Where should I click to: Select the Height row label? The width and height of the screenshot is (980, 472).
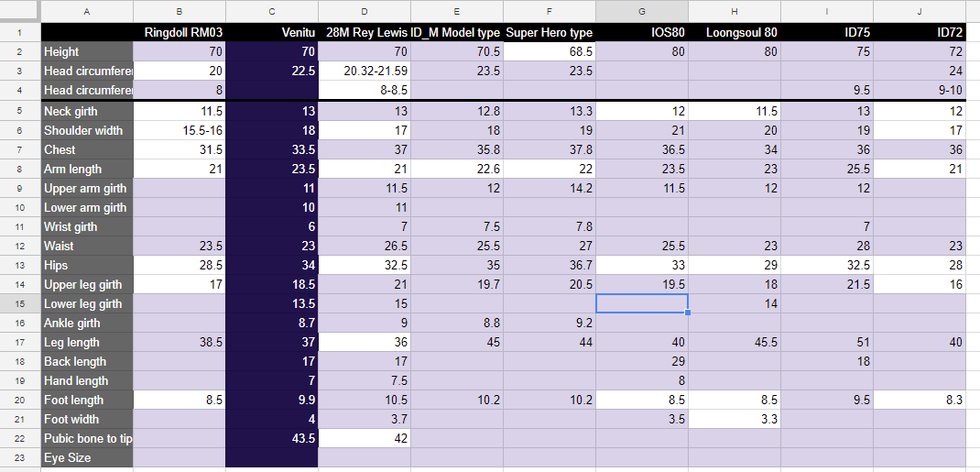click(x=87, y=52)
